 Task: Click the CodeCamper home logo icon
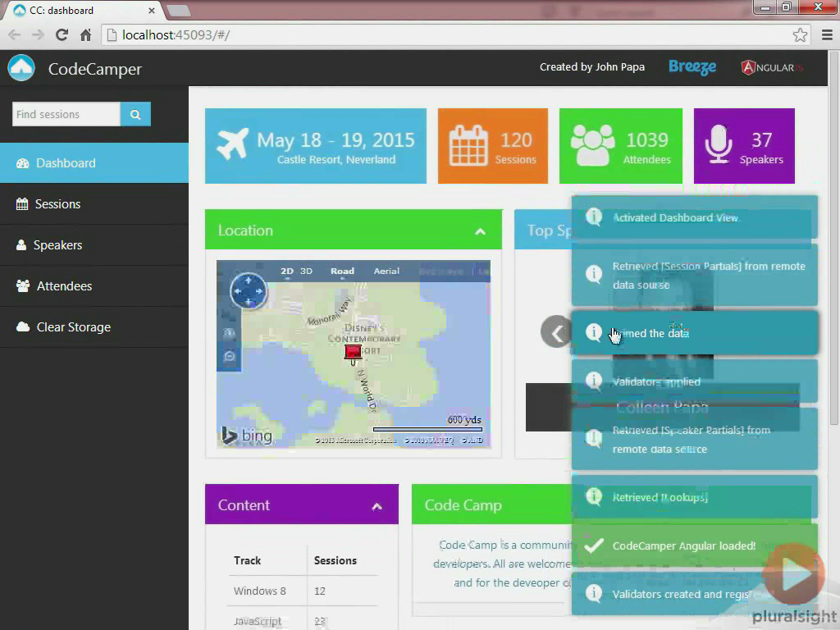coord(21,68)
